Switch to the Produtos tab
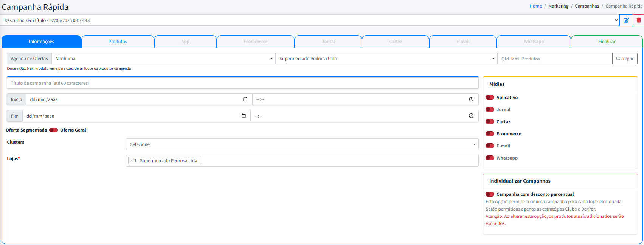 pyautogui.click(x=118, y=42)
